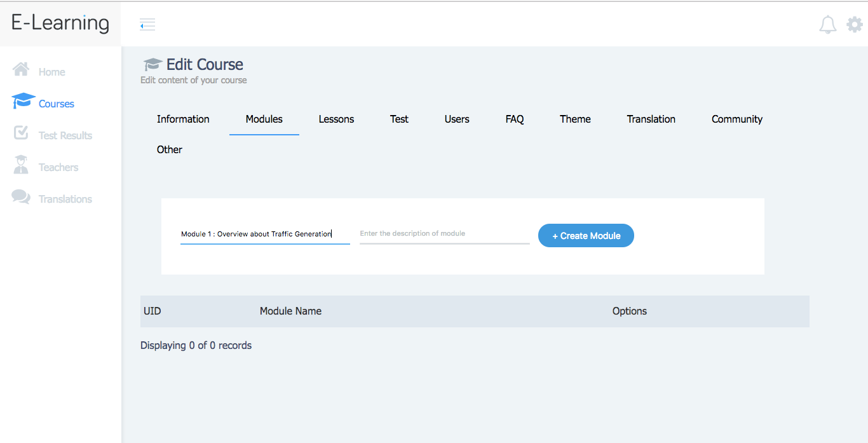Click the Edit Course heading text
The image size is (868, 443).
[205, 64]
